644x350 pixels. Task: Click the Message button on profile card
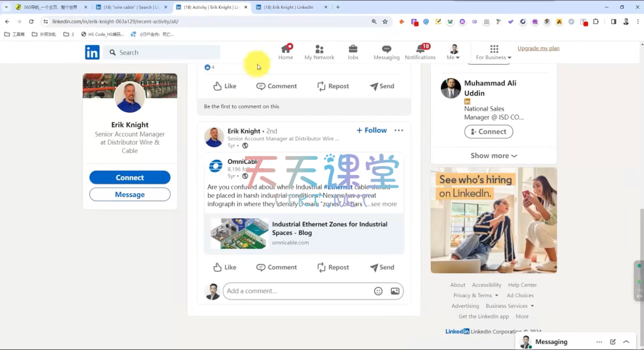pyautogui.click(x=130, y=195)
